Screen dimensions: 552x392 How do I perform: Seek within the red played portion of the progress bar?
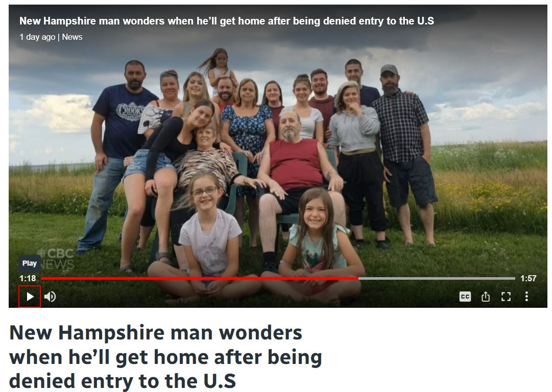pos(200,278)
